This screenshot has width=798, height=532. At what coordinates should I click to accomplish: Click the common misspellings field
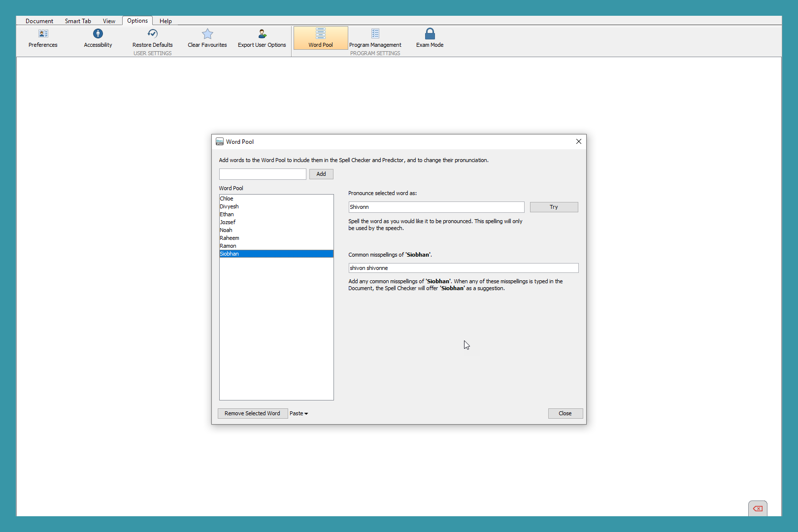[x=464, y=268]
